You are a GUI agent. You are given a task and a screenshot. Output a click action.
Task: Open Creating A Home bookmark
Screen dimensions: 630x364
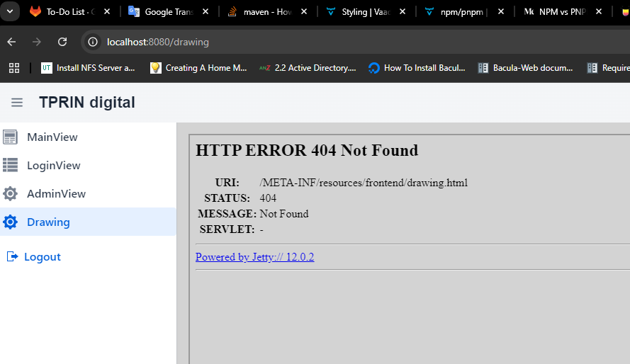(x=198, y=68)
